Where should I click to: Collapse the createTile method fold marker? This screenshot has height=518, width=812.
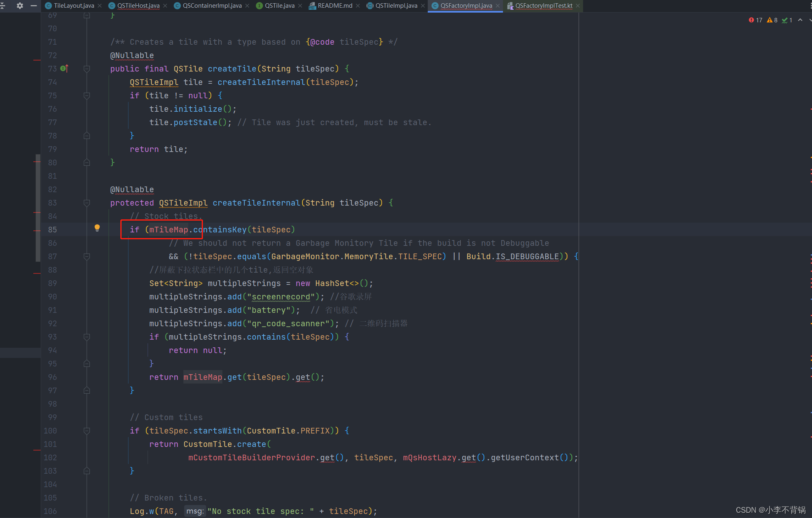87,69
